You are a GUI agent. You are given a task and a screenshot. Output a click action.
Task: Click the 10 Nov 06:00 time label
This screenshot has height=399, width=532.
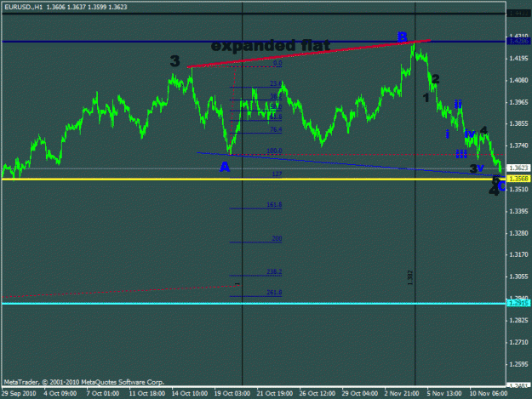click(x=489, y=393)
